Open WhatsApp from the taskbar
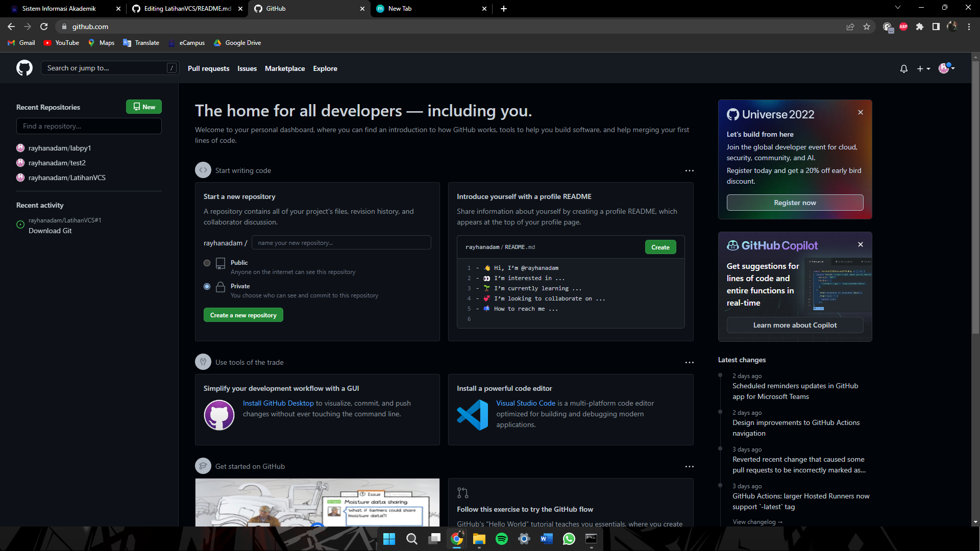 pyautogui.click(x=569, y=539)
